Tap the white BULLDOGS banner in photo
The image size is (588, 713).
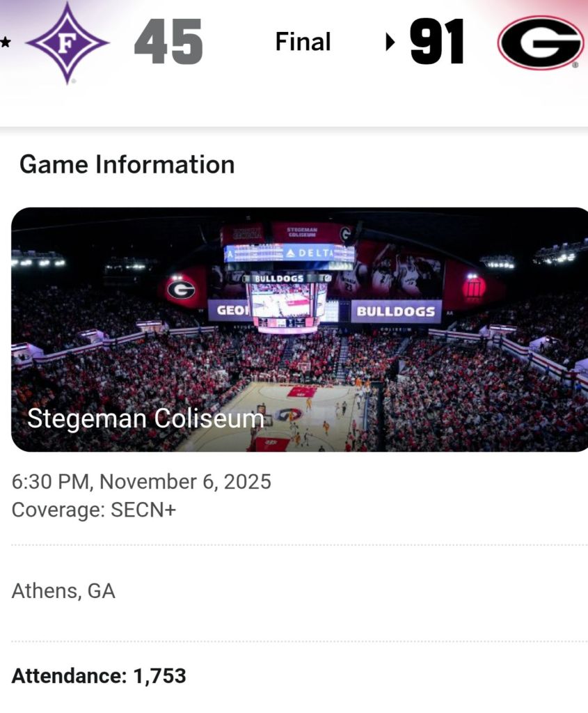tap(396, 311)
